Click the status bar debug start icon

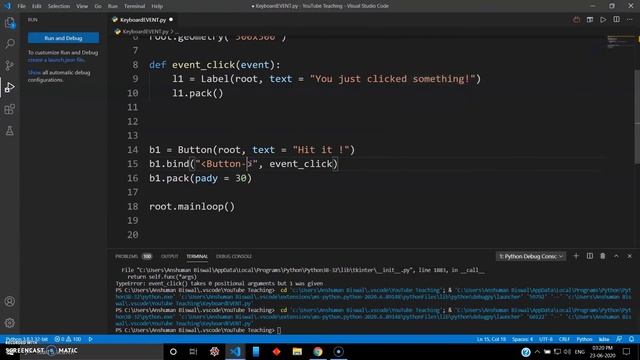pos(91,339)
